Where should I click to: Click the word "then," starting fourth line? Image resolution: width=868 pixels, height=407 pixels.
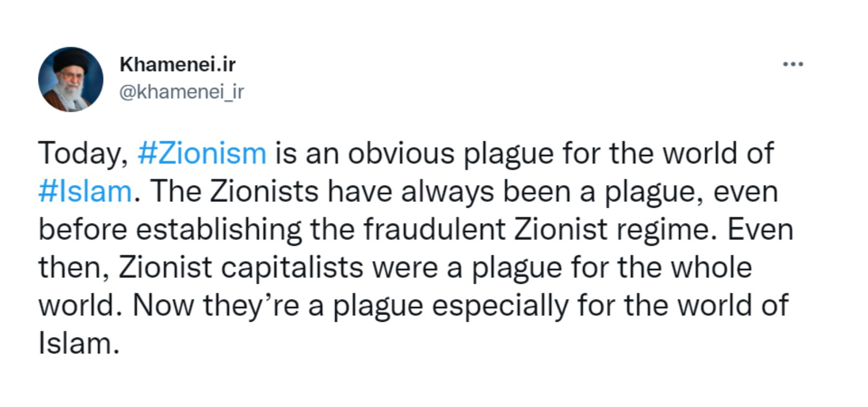pos(74,268)
